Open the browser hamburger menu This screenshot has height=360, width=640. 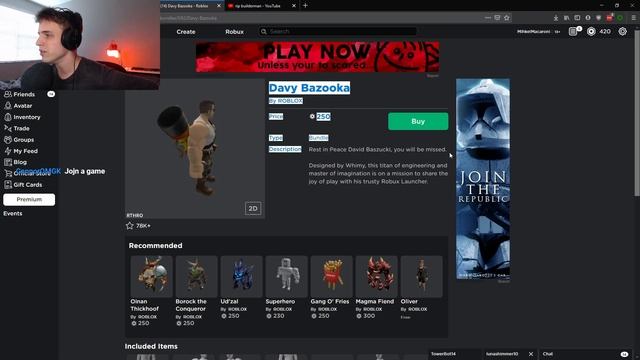tap(633, 18)
